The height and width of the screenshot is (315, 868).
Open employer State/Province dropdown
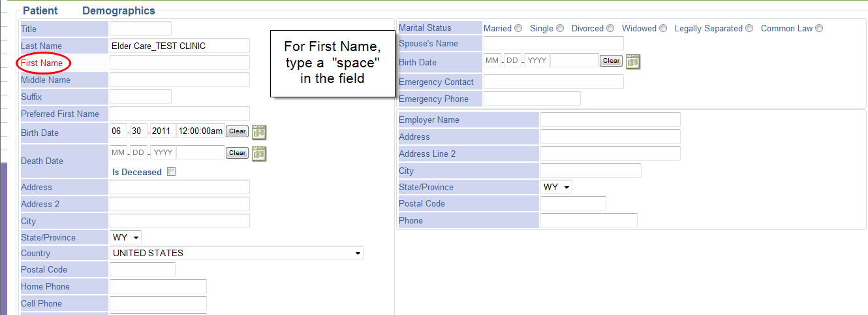pos(557,187)
